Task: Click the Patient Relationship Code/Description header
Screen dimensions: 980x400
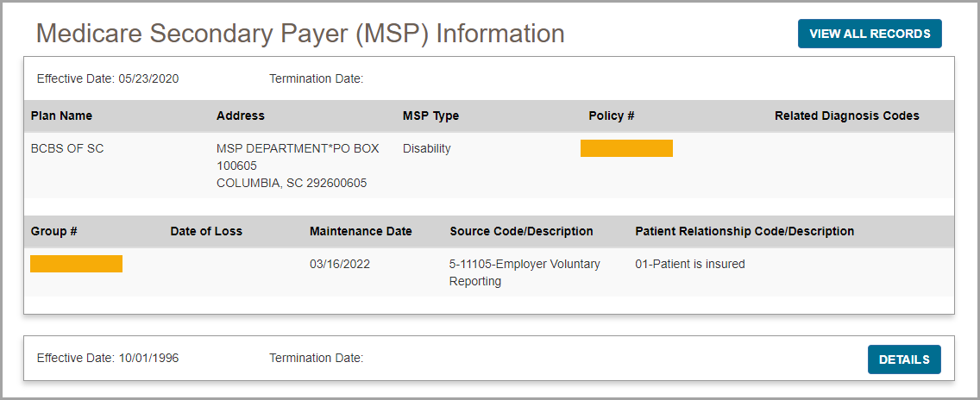Action: (x=744, y=231)
